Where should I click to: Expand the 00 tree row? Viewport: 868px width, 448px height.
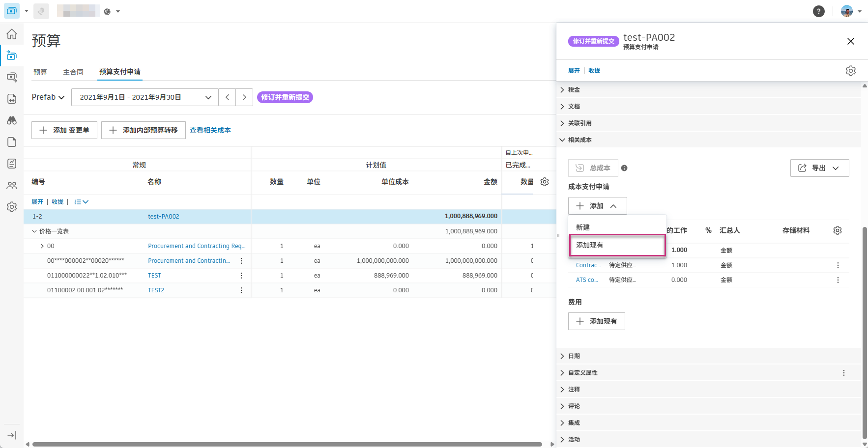[x=42, y=246]
